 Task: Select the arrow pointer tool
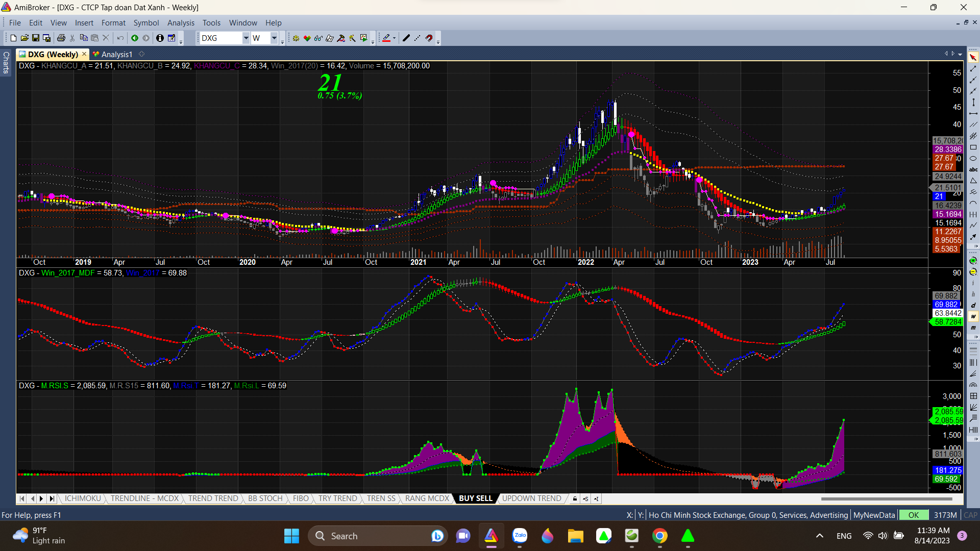click(x=973, y=57)
